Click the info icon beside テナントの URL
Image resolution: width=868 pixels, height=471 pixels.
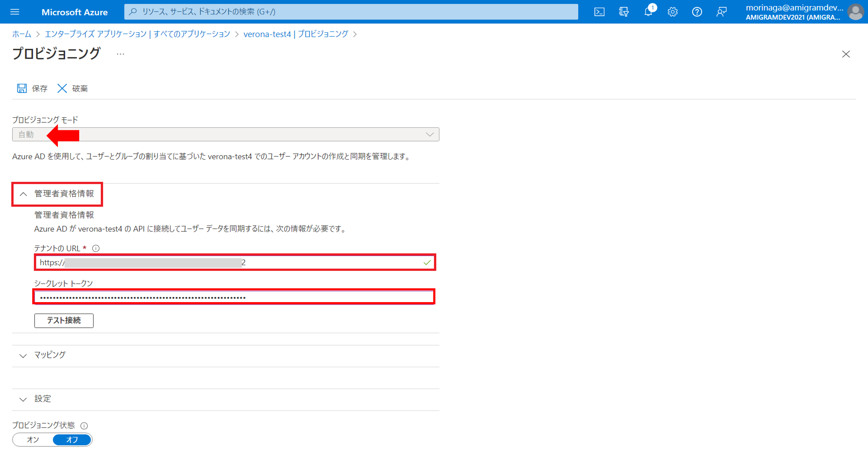click(96, 248)
